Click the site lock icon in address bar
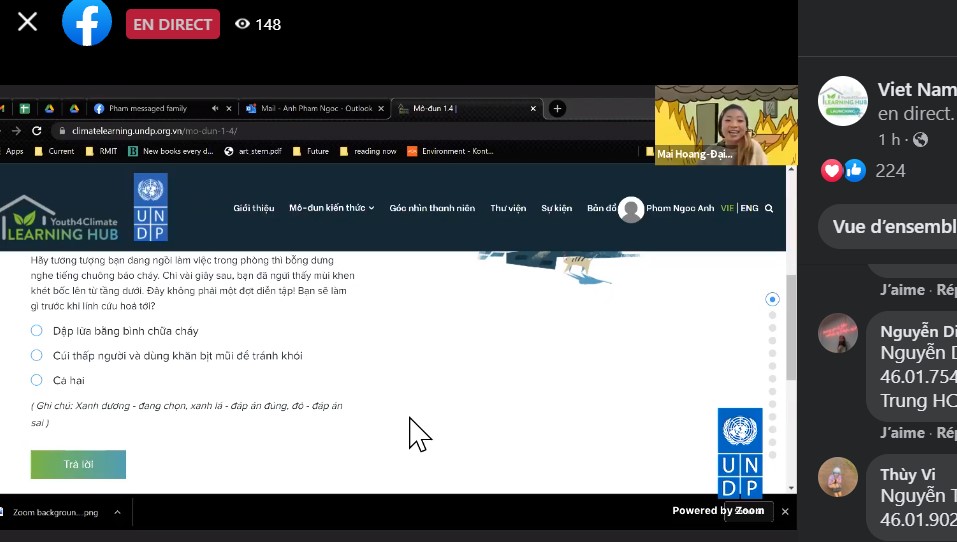The height and width of the screenshot is (542, 957). 62,131
